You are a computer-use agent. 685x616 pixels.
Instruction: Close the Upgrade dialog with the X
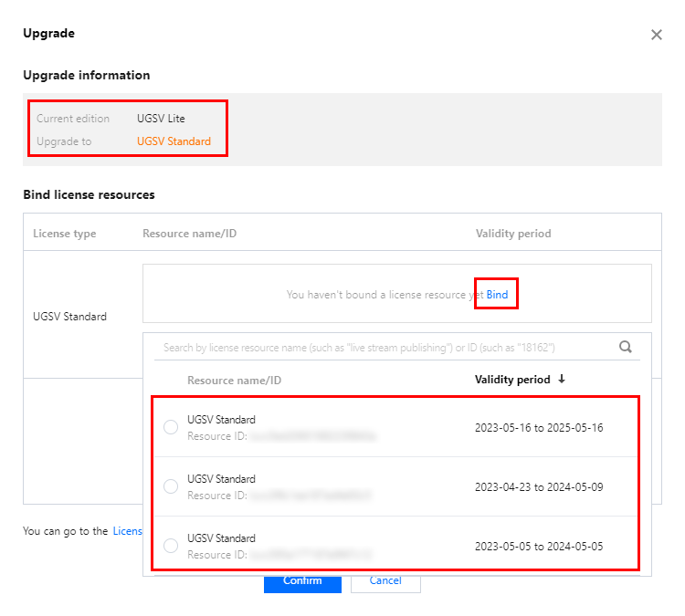[656, 35]
